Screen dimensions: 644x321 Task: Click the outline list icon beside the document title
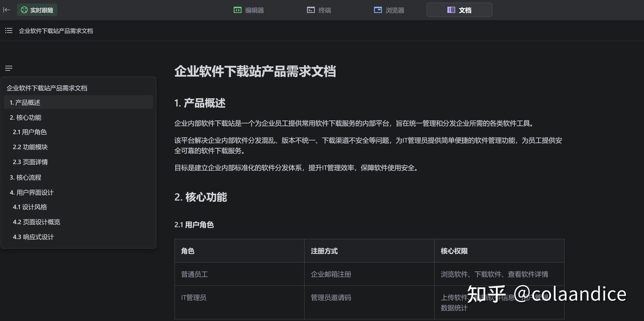[8, 30]
